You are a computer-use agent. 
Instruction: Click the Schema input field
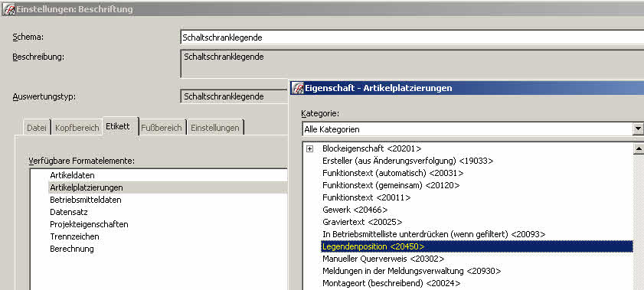tap(412, 37)
